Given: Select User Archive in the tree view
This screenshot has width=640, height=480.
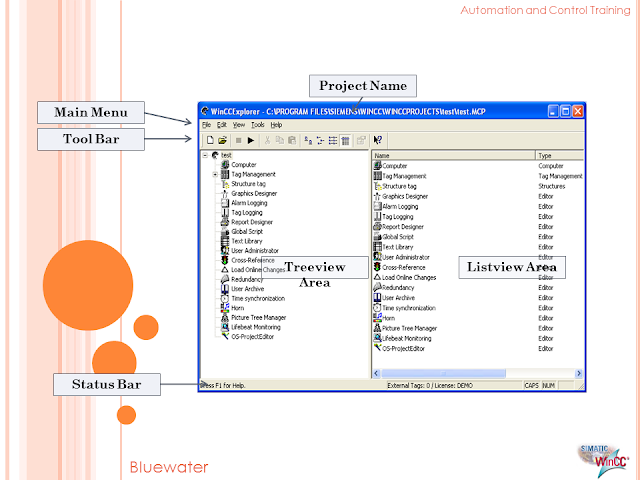Looking at the screenshot, I should (x=247, y=289).
